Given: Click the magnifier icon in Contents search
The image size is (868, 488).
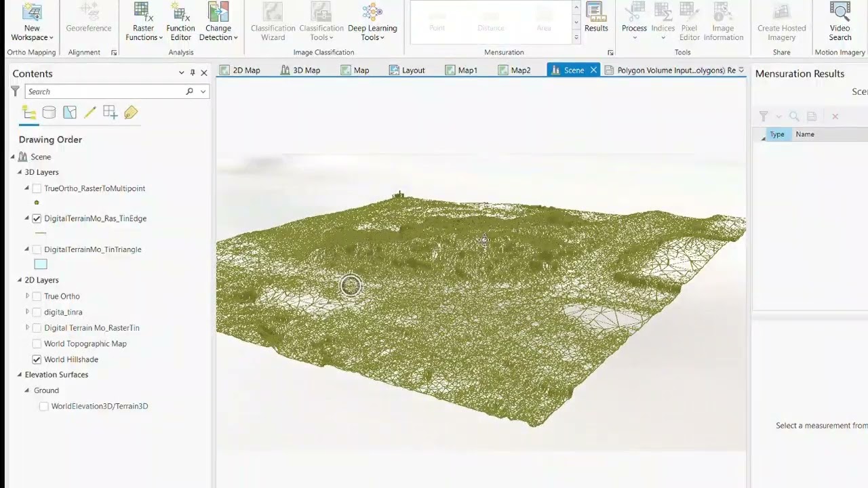Looking at the screenshot, I should click(189, 91).
